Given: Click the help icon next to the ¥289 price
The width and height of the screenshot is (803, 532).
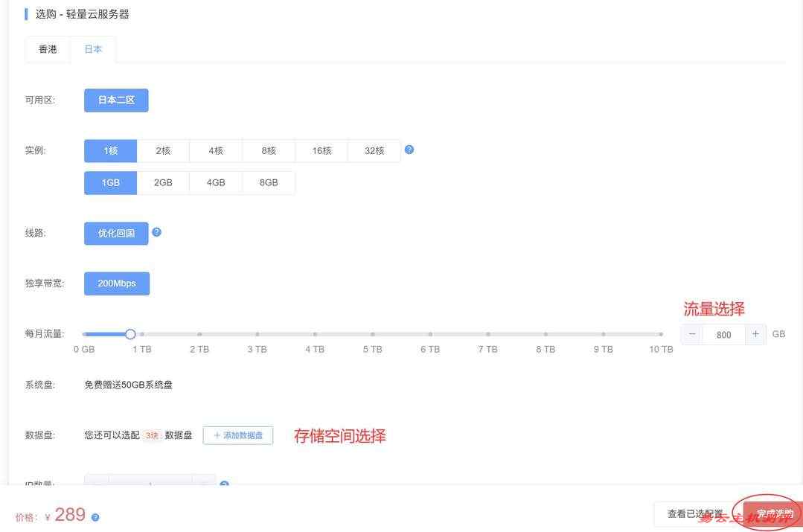Looking at the screenshot, I should click(95, 515).
